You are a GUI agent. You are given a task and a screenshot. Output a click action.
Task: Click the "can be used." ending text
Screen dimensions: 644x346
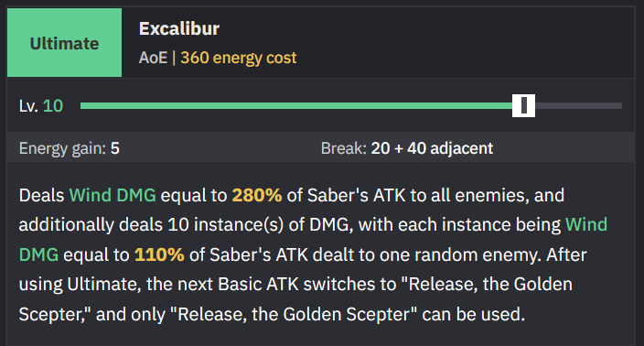click(474, 314)
